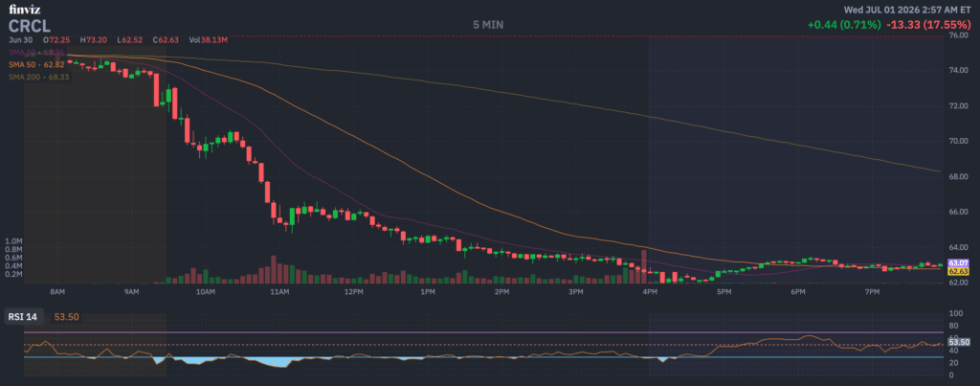The width and height of the screenshot is (980, 386).
Task: Select the Vol38.13M volume value
Action: point(208,40)
